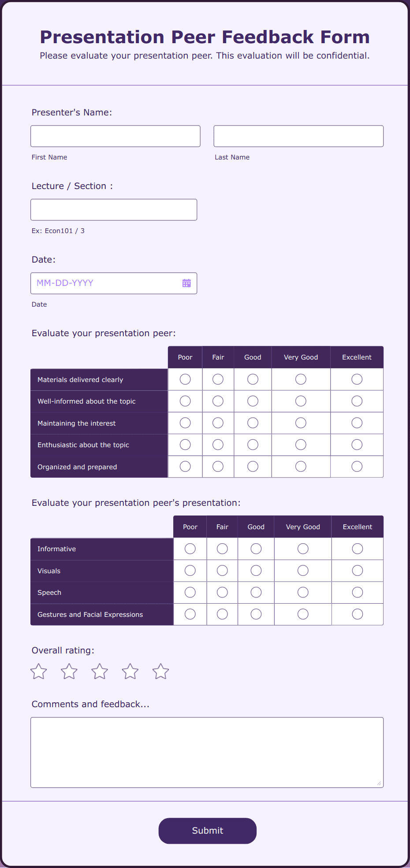Select Excellent for Materials delivered clearly

click(x=356, y=379)
